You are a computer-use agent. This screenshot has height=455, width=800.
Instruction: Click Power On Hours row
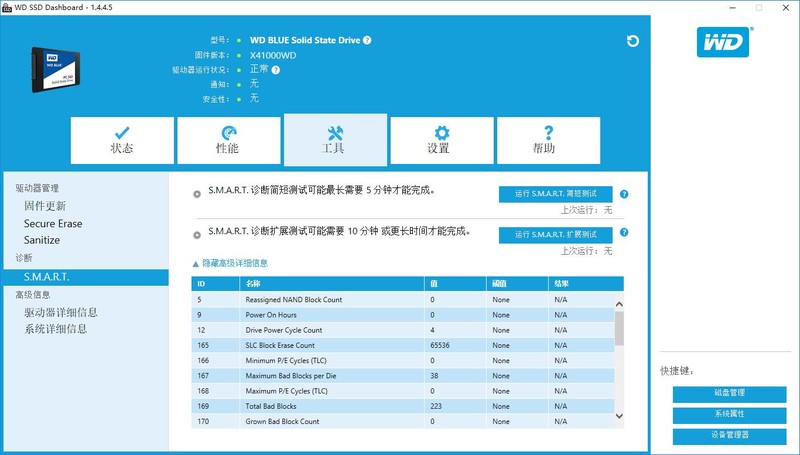click(x=403, y=315)
